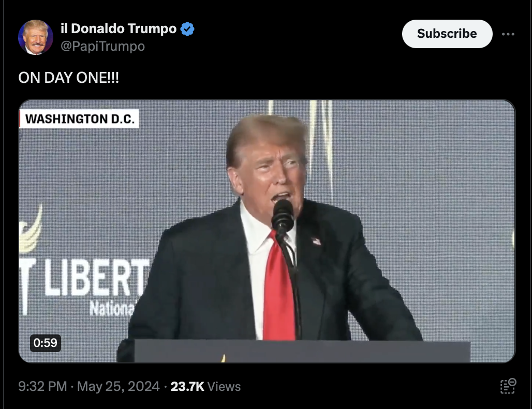Click the May 25, 2024 date

(x=119, y=387)
